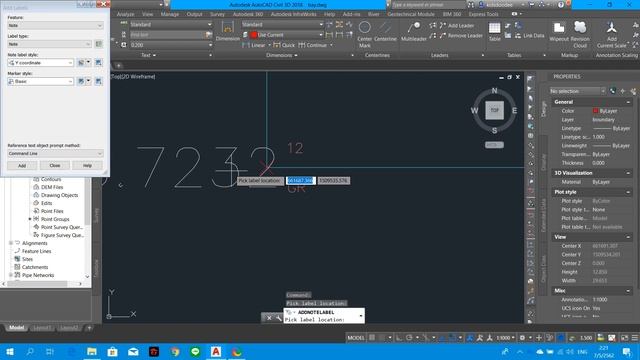Viewport: 640px width, 360px height.
Task: Click the Remove Leader tool
Action: pyautogui.click(x=461, y=36)
